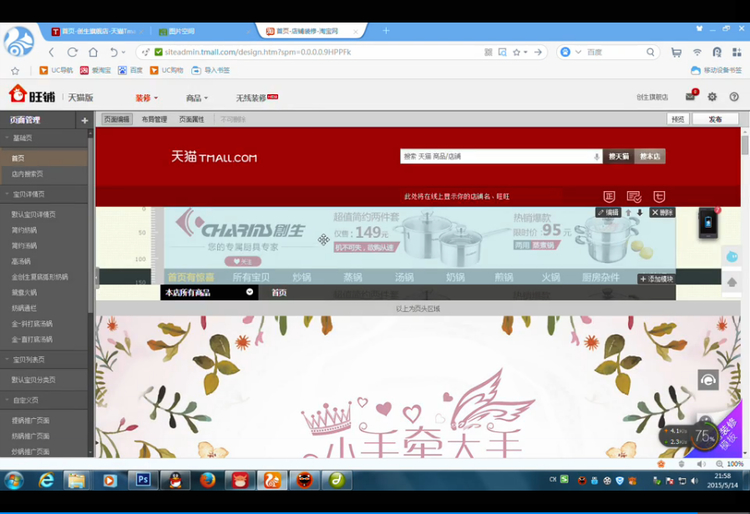Collapse the 自定义页 section
This screenshot has height=514, width=750.
(x=7, y=400)
